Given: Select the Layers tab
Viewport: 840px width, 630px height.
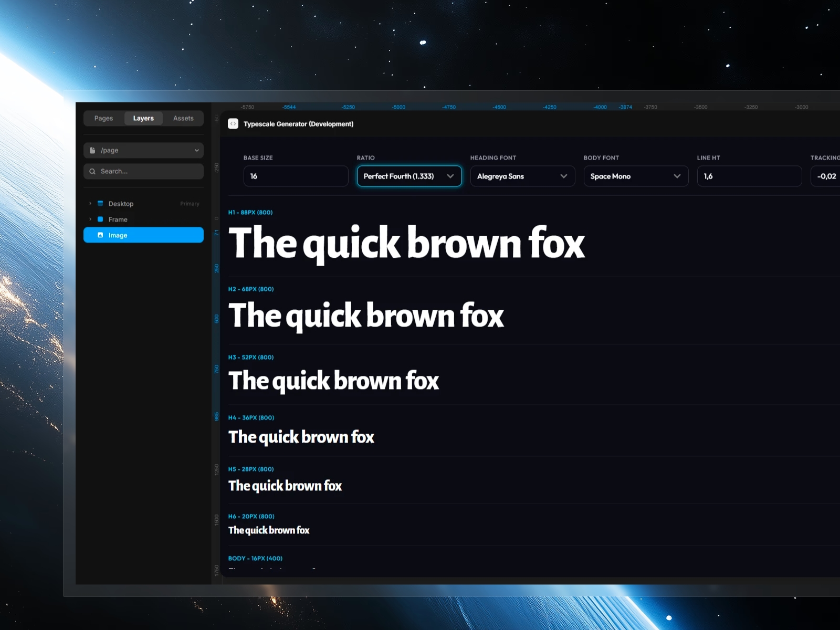Looking at the screenshot, I should click(143, 118).
